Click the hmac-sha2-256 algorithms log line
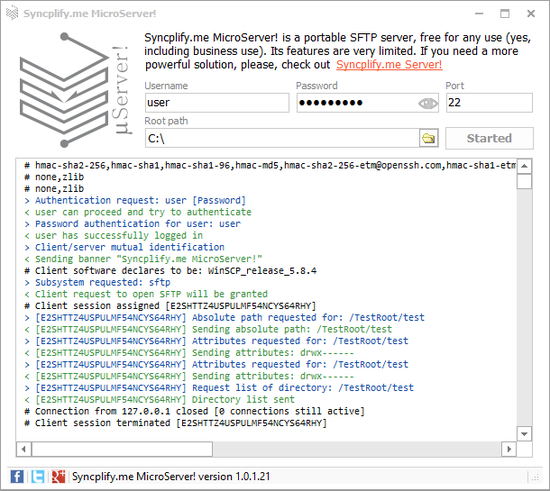 pyautogui.click(x=270, y=165)
